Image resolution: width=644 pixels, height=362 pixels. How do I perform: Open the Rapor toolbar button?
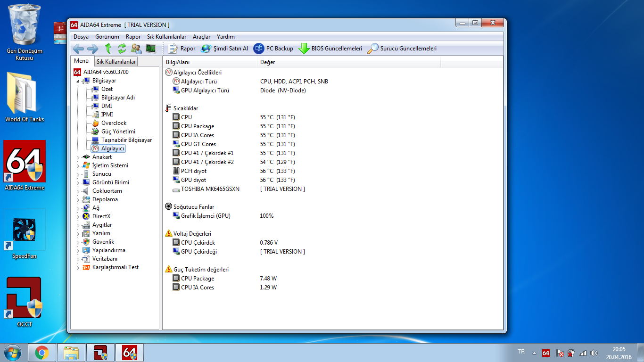coord(182,48)
